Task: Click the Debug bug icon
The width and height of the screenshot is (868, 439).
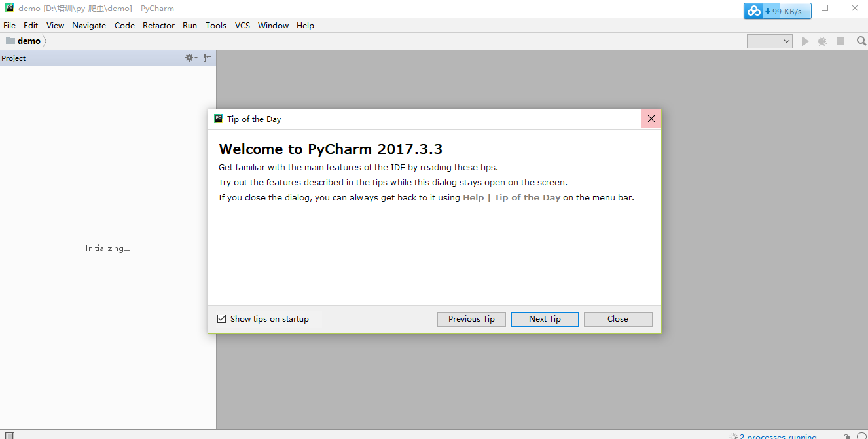Action: point(823,41)
